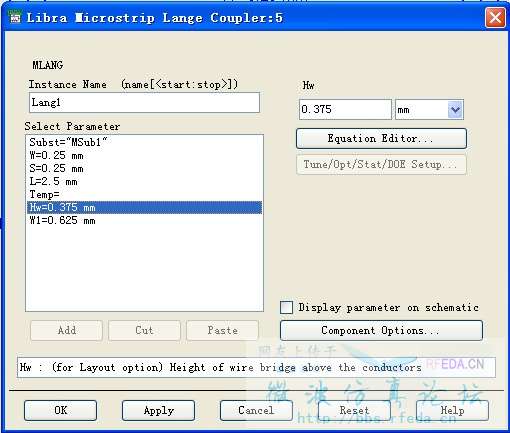Select the L=2.5 mm parameter

tap(144, 181)
